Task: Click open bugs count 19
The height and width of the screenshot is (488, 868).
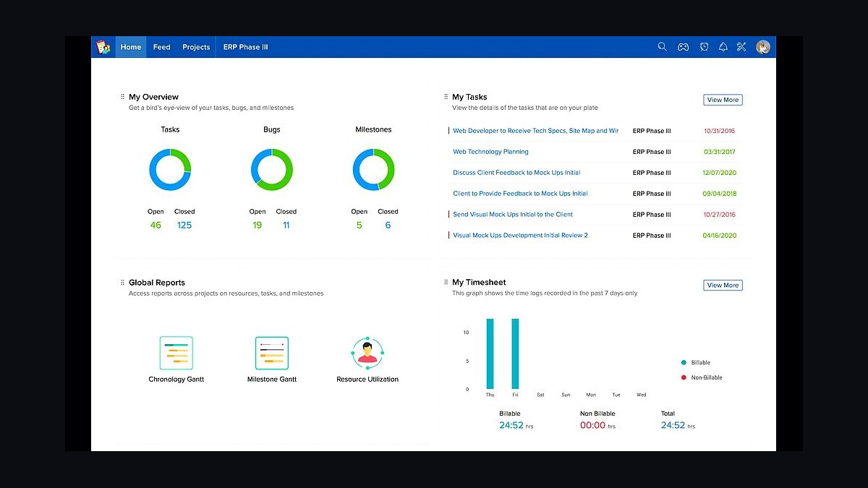Action: tap(258, 225)
